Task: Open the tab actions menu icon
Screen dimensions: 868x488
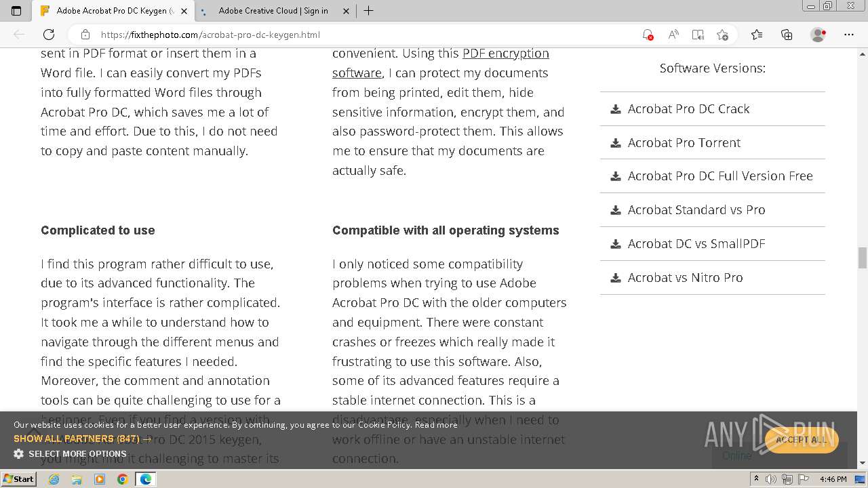Action: [x=16, y=11]
